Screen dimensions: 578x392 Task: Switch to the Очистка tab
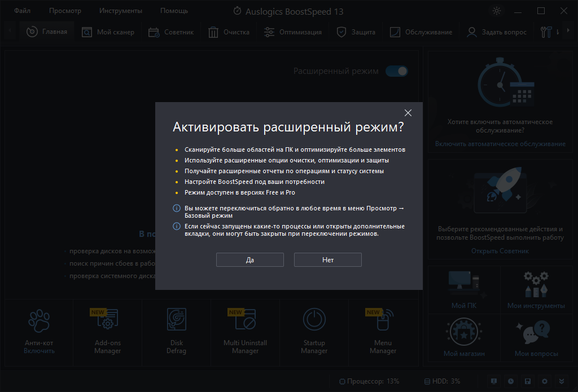(229, 32)
